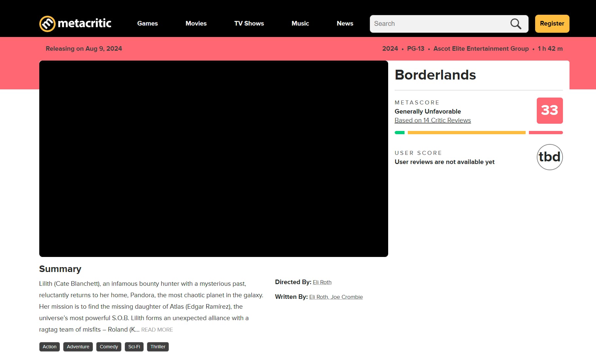This screenshot has height=364, width=596.
Task: Click the Eli Roth, Joe Crombie writers link
Action: point(336,297)
